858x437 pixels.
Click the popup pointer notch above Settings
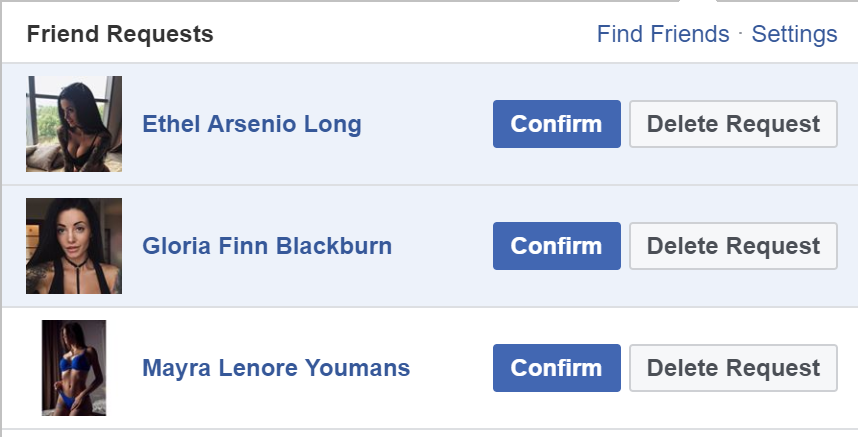(x=698, y=1)
